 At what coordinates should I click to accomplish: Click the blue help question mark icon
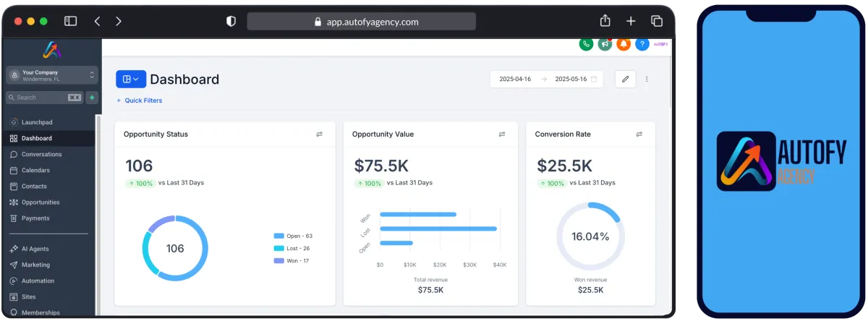coord(642,44)
